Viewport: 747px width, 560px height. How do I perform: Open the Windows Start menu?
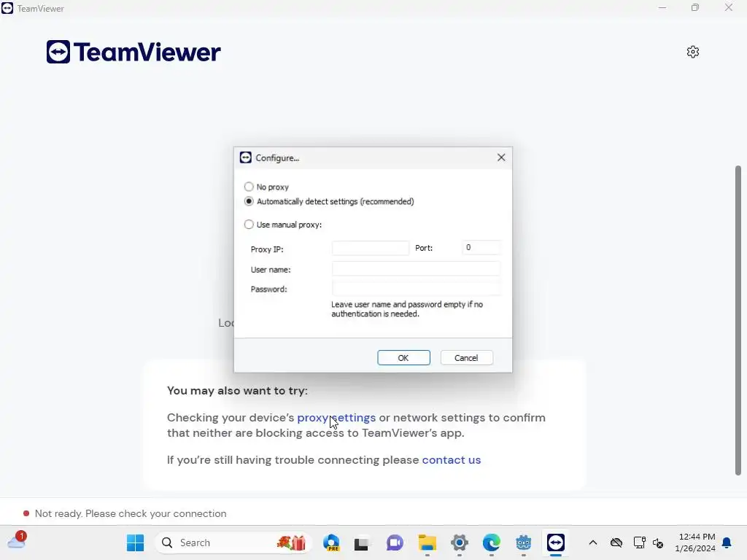[x=135, y=542]
